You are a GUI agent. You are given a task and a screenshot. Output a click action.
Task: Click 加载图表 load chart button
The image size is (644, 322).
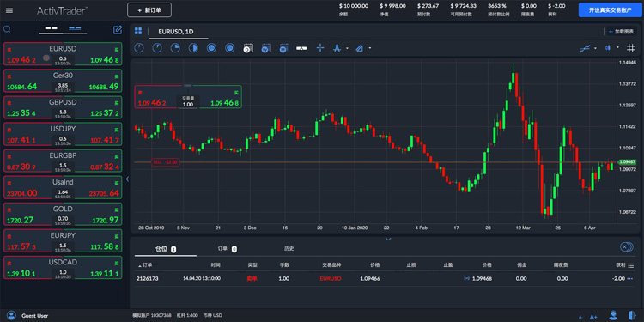click(621, 32)
